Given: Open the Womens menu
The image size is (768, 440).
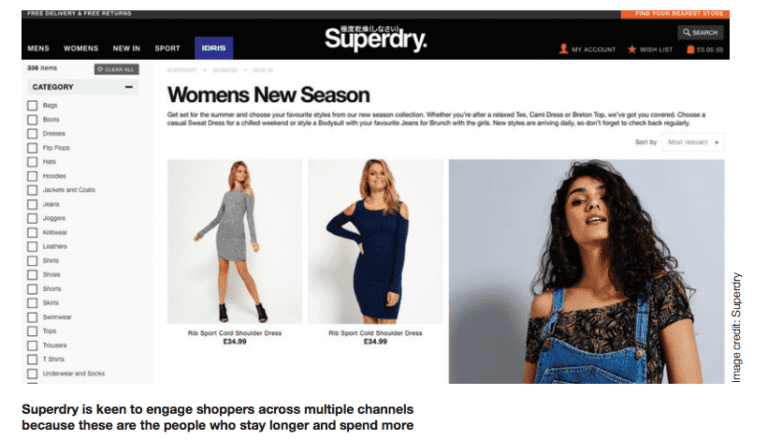Looking at the screenshot, I should pyautogui.click(x=81, y=48).
